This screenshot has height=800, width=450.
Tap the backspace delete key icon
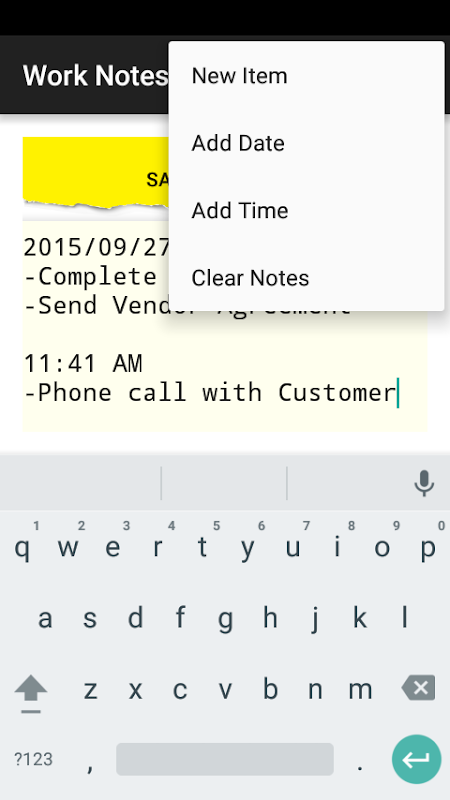tap(418, 688)
